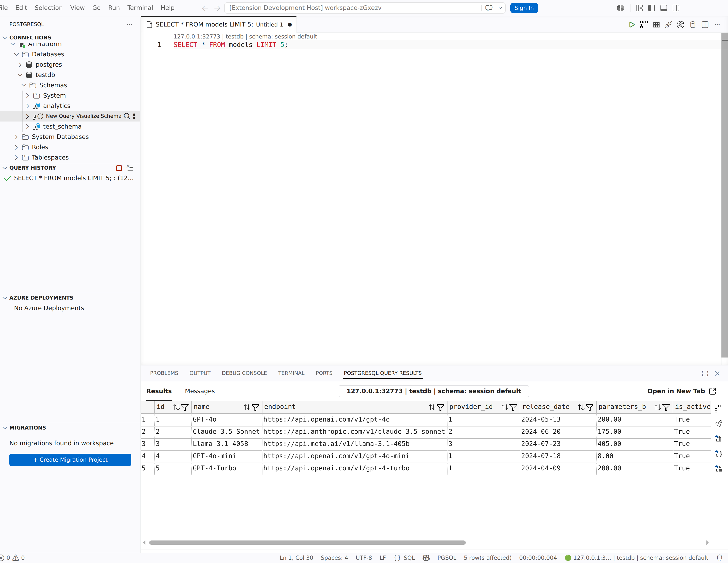728x563 pixels.
Task: Open the editor More Actions menu
Action: [x=717, y=25]
